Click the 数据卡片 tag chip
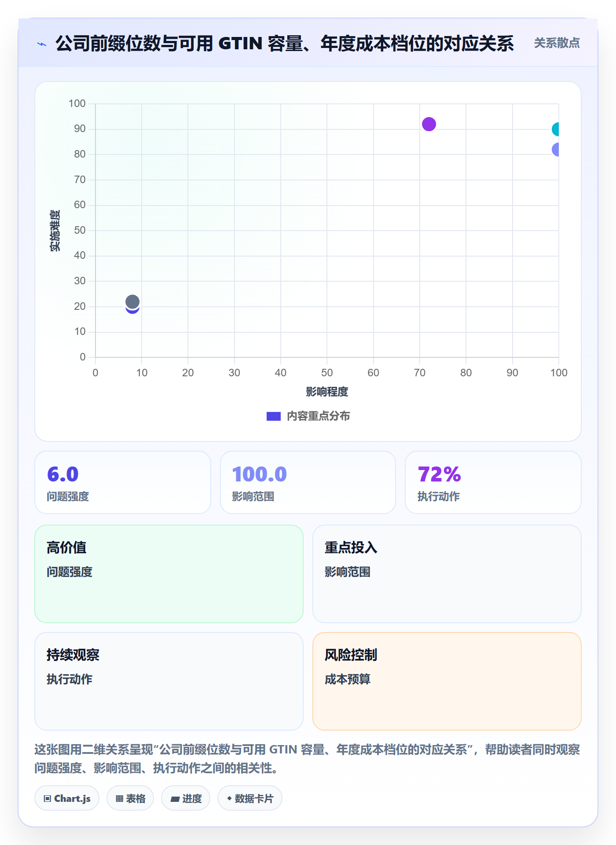Image resolution: width=616 pixels, height=845 pixels. [x=250, y=798]
